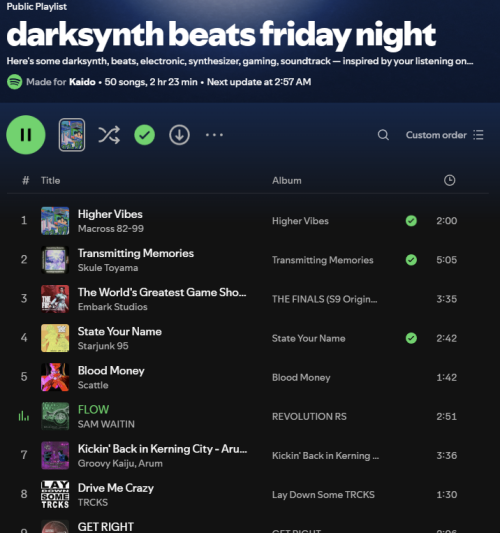Click the Transmitting Memories cover art
Viewport: 500px width, 533px height.
(x=55, y=260)
